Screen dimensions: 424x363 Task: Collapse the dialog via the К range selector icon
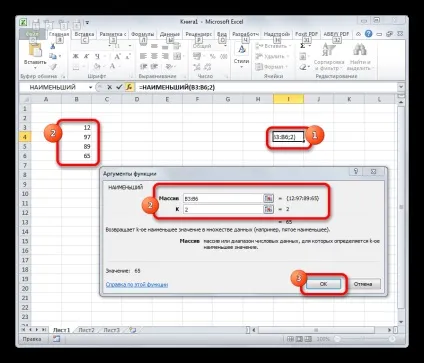point(268,209)
